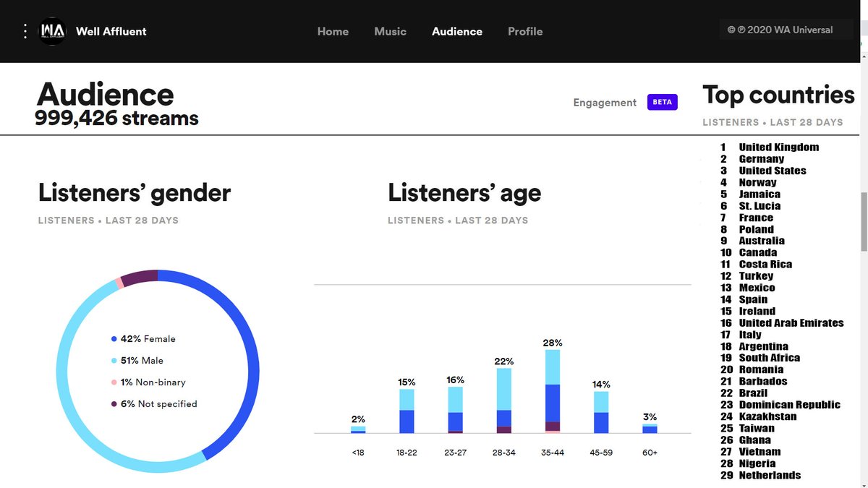Select the <18 age bar
The width and height of the screenshot is (868, 488).
click(x=358, y=429)
